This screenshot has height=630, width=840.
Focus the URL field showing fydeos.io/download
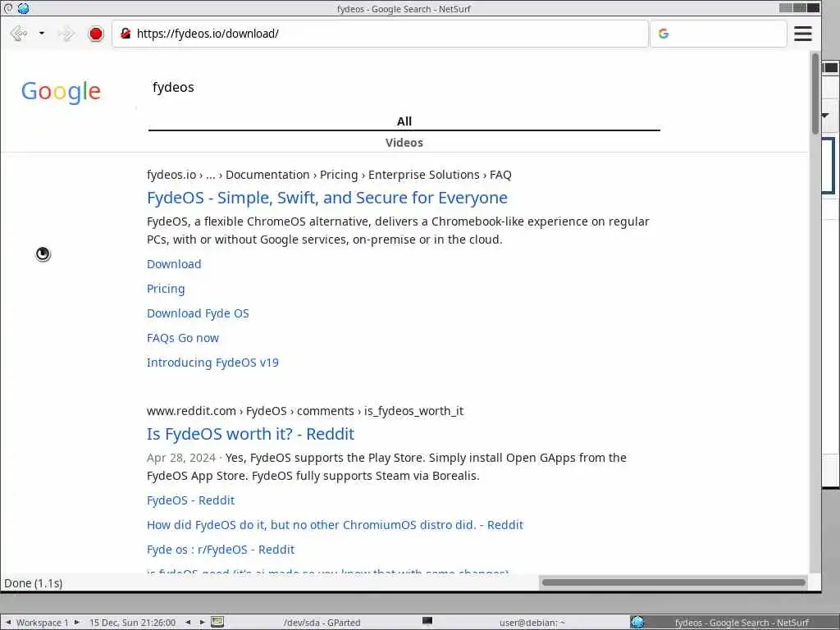pos(380,34)
